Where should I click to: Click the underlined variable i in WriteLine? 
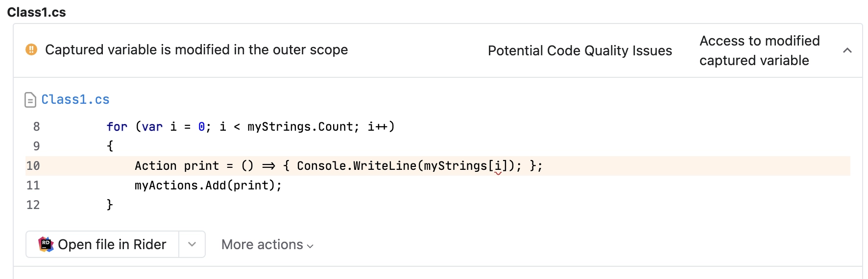[x=498, y=166]
